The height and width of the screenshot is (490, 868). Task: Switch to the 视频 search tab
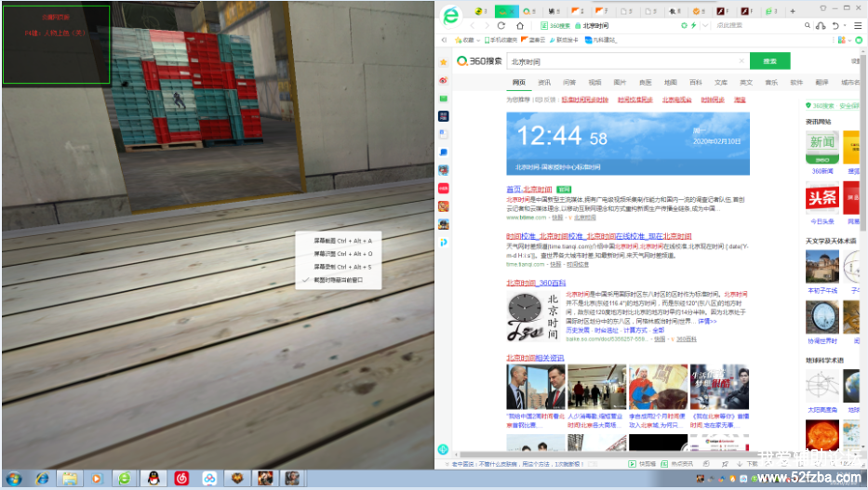(x=594, y=83)
